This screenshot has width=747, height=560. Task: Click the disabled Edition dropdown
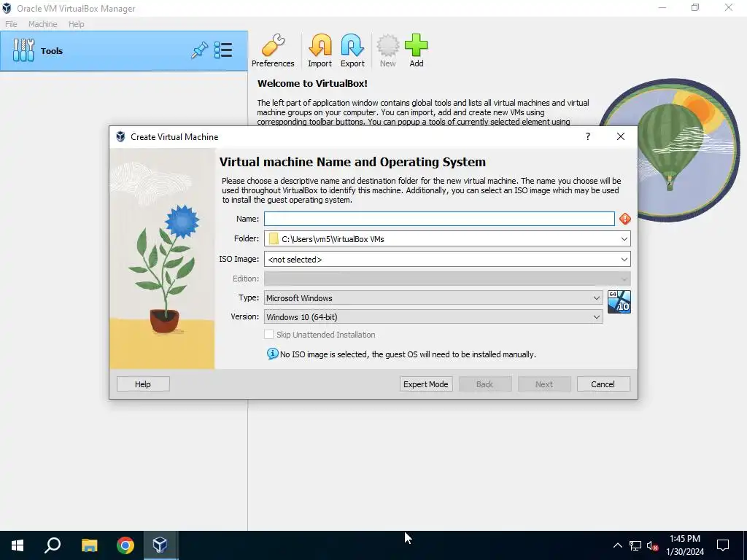coord(447,279)
